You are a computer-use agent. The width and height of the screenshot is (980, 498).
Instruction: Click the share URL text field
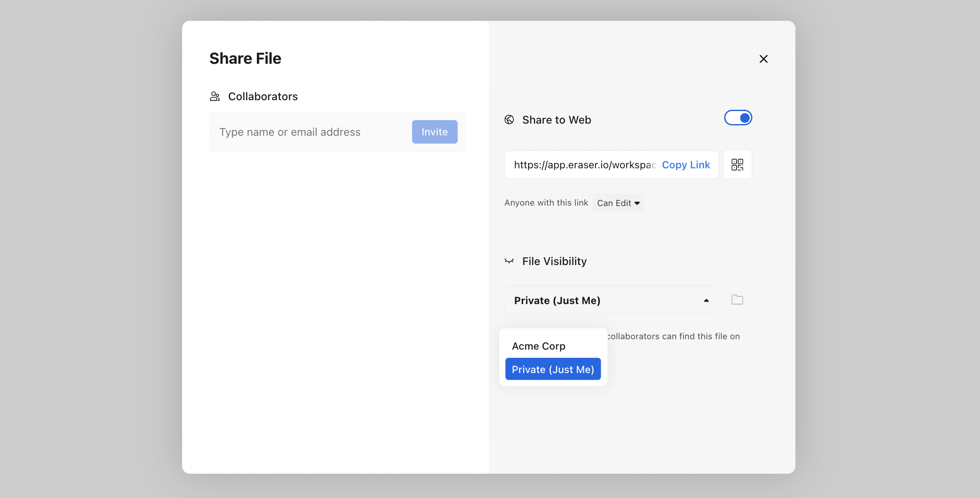(584, 165)
